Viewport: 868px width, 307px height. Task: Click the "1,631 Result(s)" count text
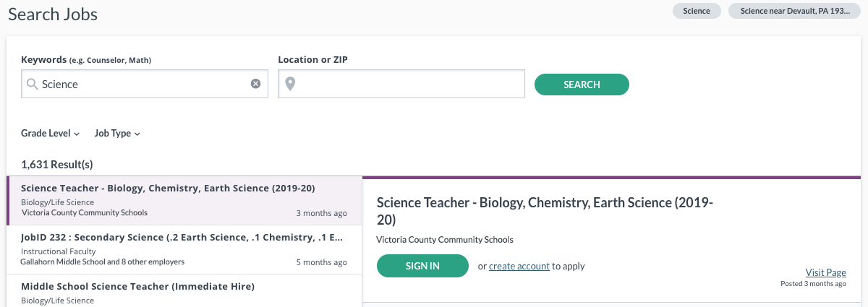[x=57, y=164]
